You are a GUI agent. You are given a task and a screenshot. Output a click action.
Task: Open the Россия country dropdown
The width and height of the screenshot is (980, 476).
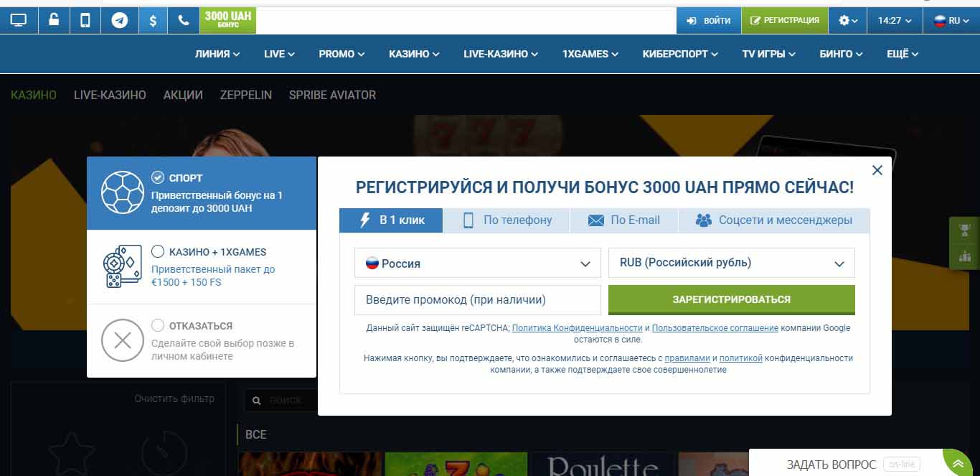click(x=478, y=263)
